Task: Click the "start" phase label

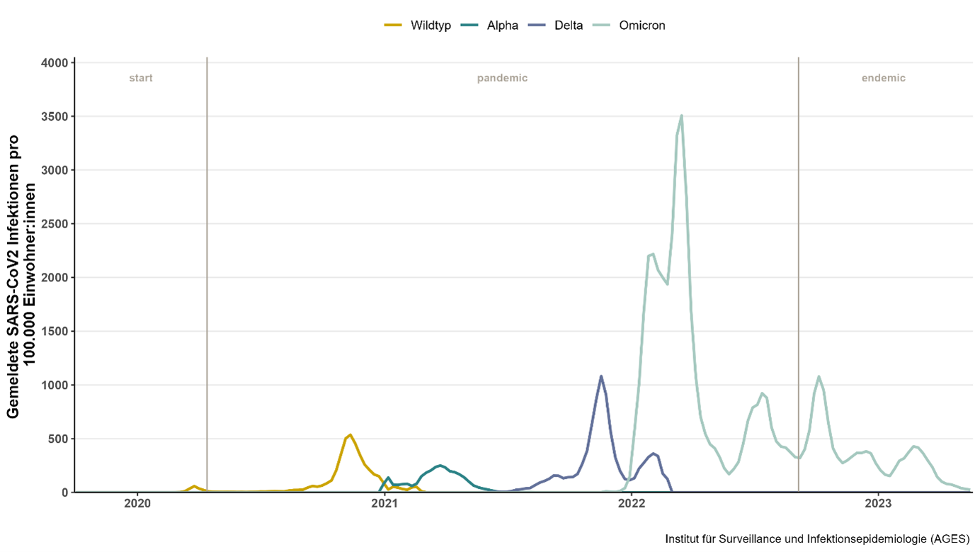Action: (141, 78)
